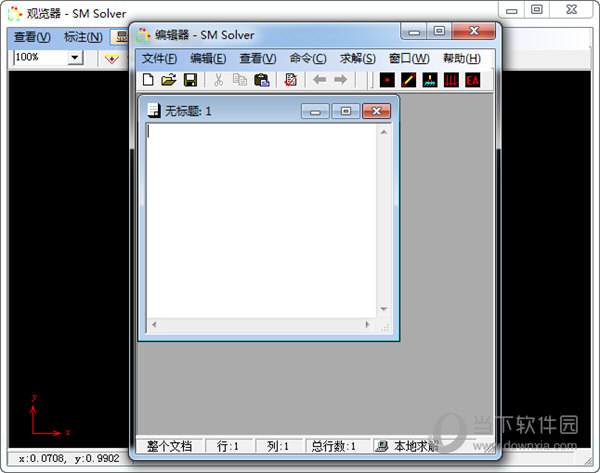
Task: Cut selection with scissors icon
Action: click(x=218, y=80)
